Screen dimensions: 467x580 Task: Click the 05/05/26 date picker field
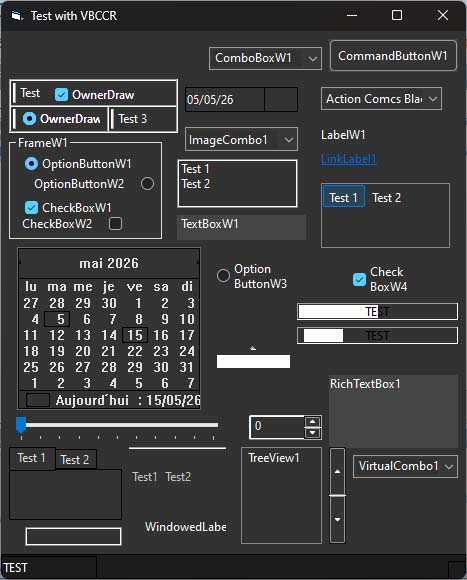point(225,100)
